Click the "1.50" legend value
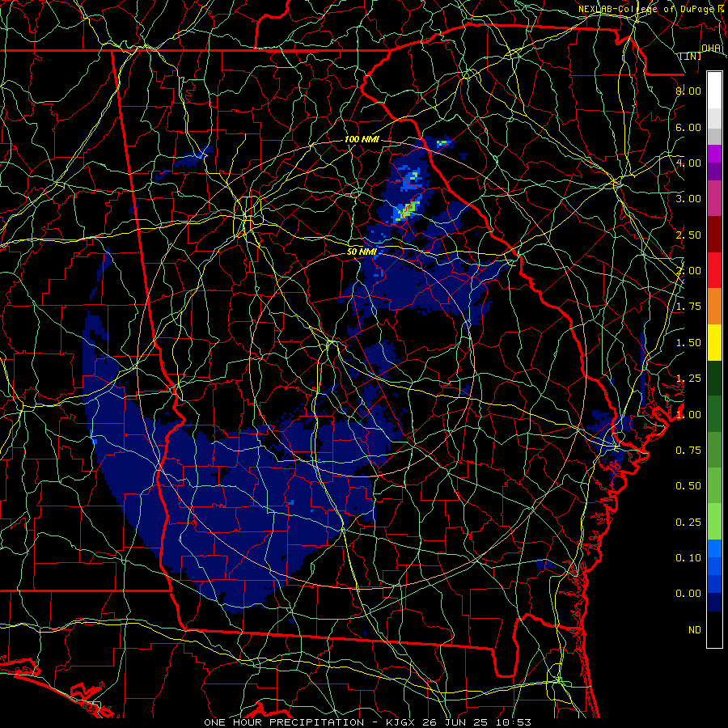728x728 pixels. pos(688,343)
